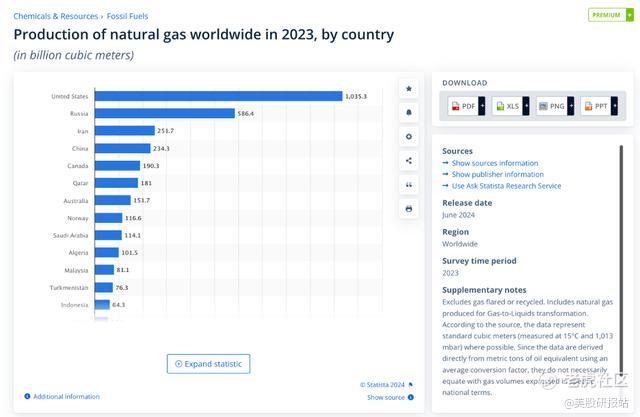Open Chemicals & Resources breadcrumb

(56, 16)
